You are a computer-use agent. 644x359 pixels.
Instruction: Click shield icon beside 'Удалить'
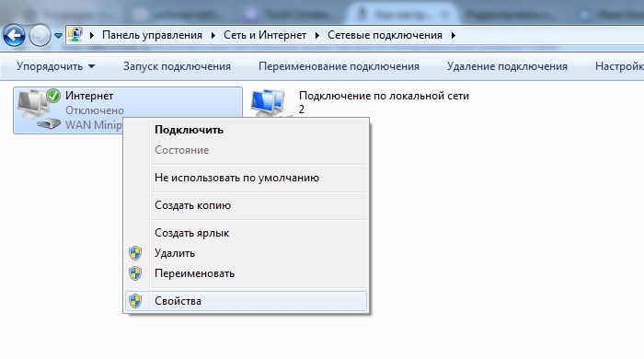[x=135, y=253]
